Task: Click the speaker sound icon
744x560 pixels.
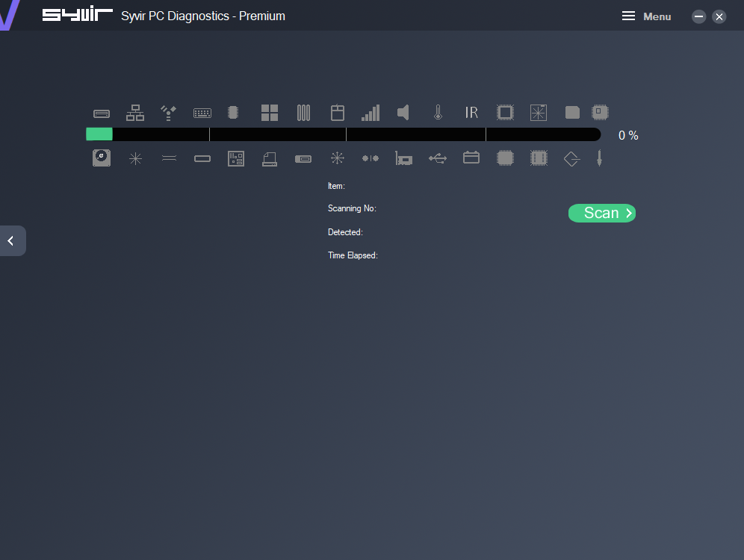Action: [403, 113]
